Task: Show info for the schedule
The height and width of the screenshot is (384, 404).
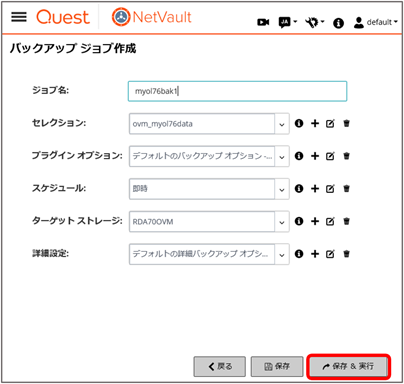Action: [299, 188]
